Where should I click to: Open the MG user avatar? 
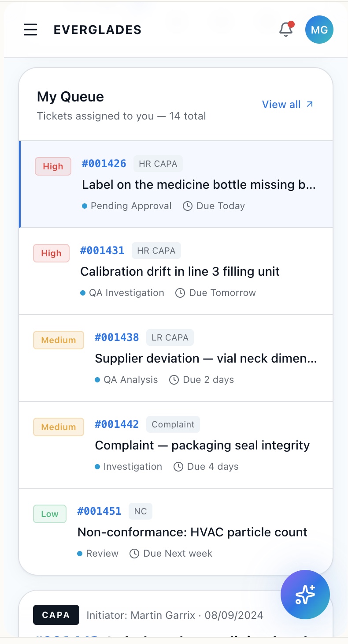(319, 30)
